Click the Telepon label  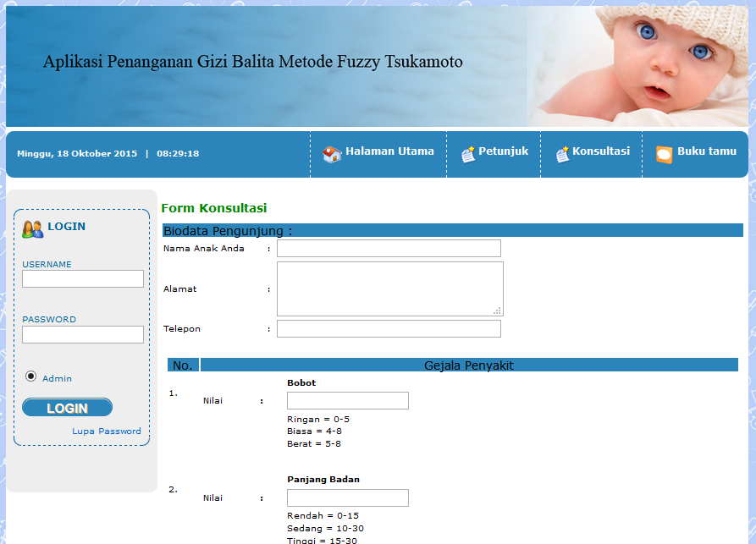(182, 328)
